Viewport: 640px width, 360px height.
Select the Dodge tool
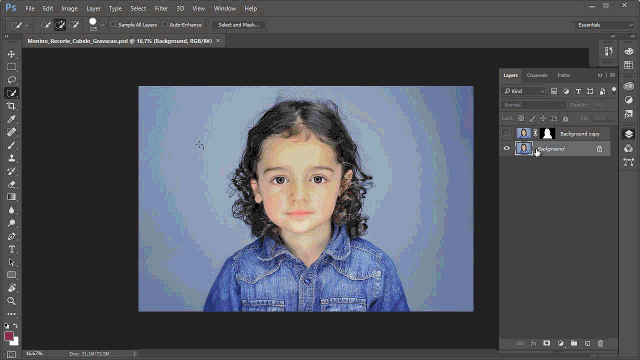point(11,223)
